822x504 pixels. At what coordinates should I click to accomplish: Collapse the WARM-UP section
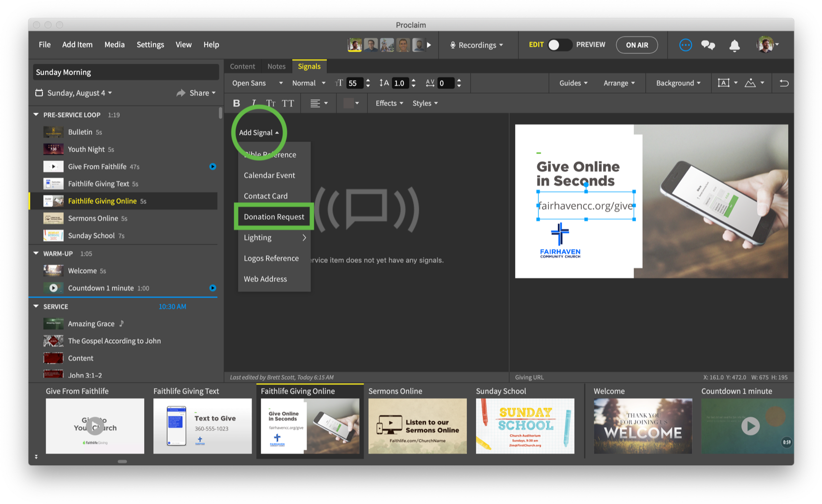click(36, 253)
